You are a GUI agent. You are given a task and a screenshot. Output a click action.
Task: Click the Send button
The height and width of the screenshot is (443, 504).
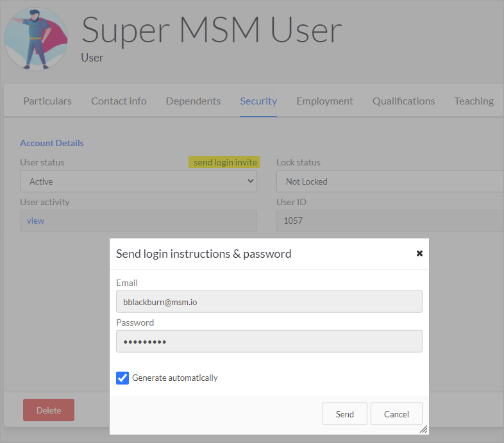click(344, 414)
